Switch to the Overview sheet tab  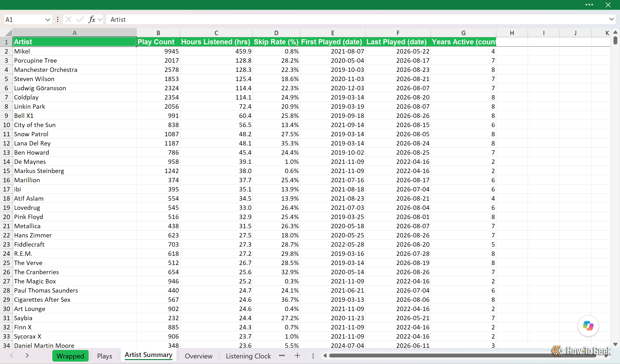point(199,356)
